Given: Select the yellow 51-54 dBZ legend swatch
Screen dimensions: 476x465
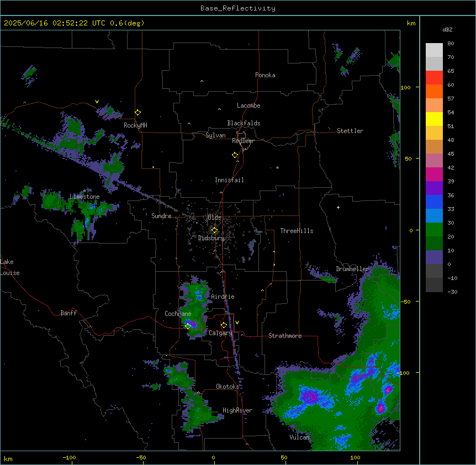Looking at the screenshot, I should click(x=434, y=119).
